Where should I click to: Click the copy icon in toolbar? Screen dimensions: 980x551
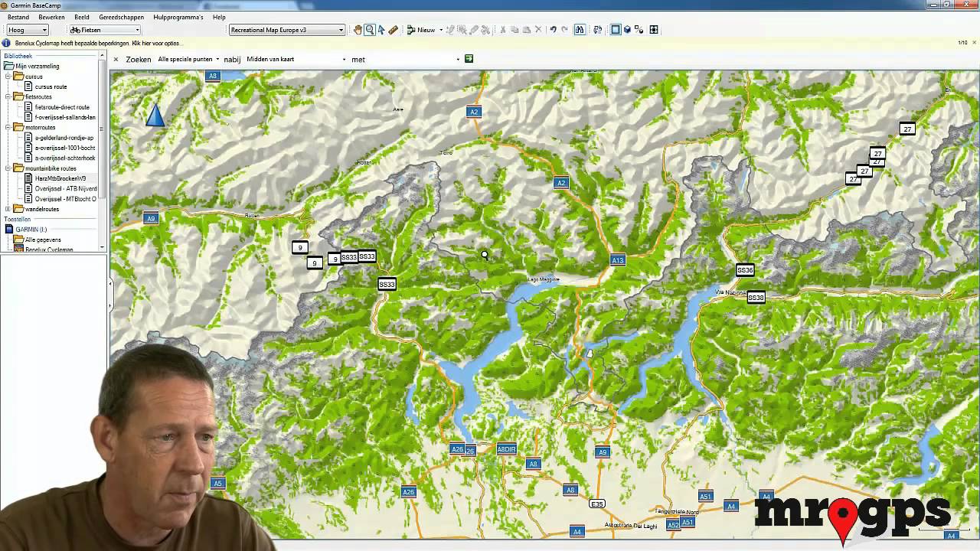point(514,30)
